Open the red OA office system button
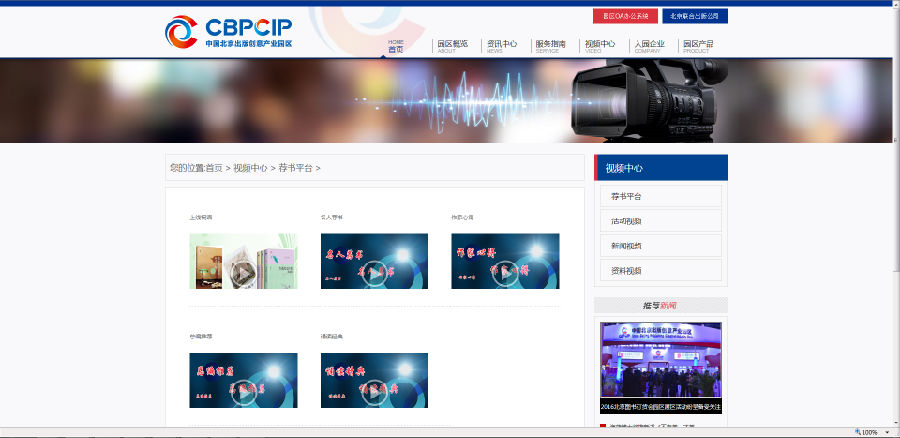Viewport: 900px width, 438px height. (625, 16)
